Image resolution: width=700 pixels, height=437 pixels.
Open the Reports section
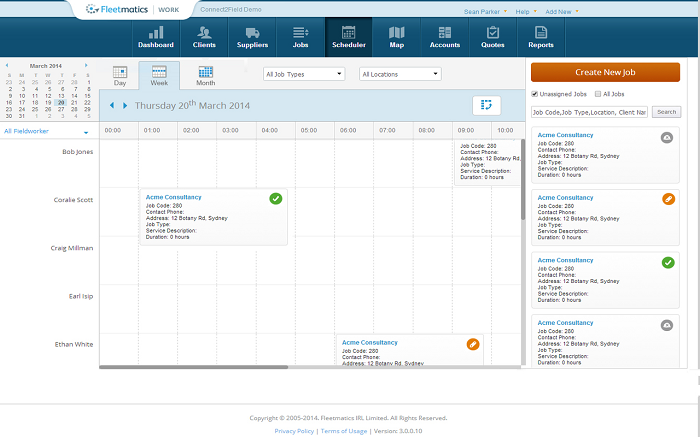click(541, 38)
